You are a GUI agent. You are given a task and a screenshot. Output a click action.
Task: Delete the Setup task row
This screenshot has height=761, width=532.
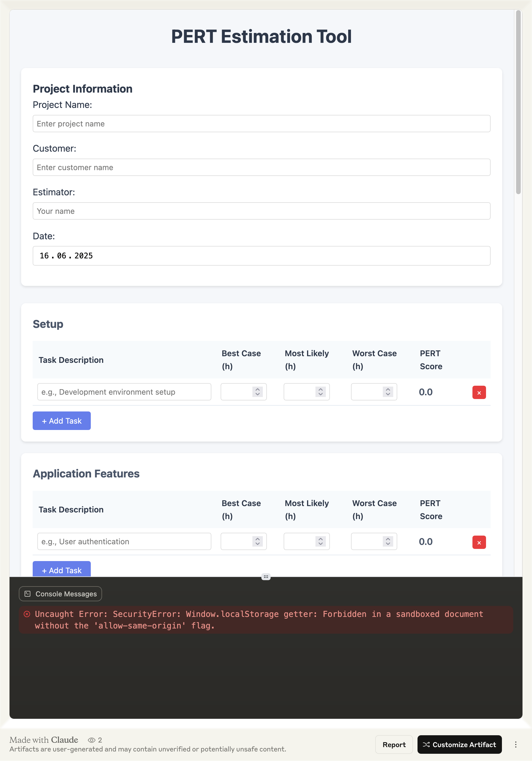[x=479, y=392]
